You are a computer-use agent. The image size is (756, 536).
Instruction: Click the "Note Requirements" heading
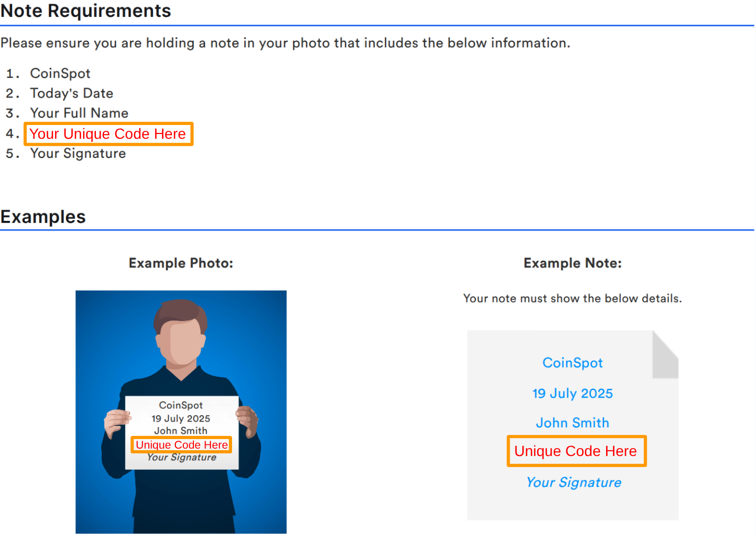(86, 11)
